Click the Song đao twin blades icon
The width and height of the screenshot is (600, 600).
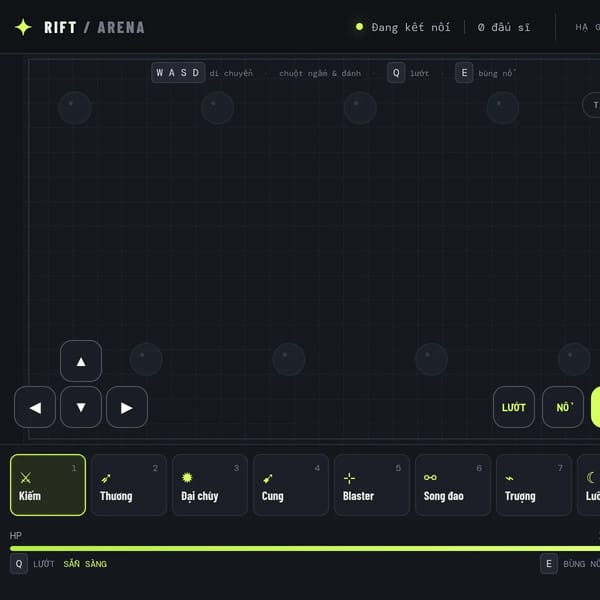pyautogui.click(x=430, y=477)
